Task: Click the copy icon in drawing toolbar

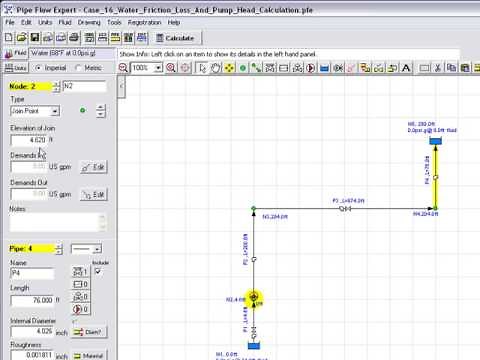Action: [452, 68]
